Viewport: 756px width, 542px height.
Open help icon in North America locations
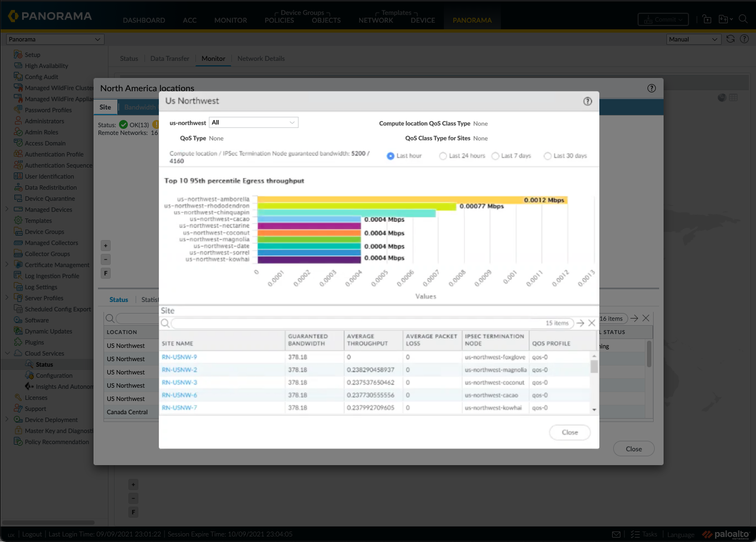pyautogui.click(x=651, y=88)
